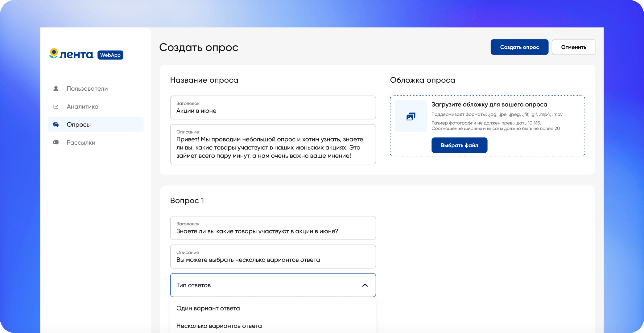This screenshot has width=644, height=333.
Task: Edit the survey description text area
Action: pos(273,147)
